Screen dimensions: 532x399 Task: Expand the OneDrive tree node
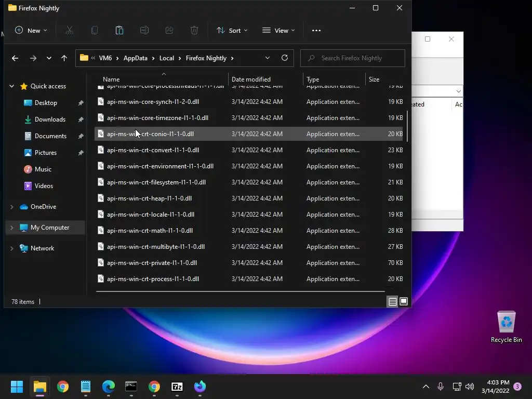point(11,207)
